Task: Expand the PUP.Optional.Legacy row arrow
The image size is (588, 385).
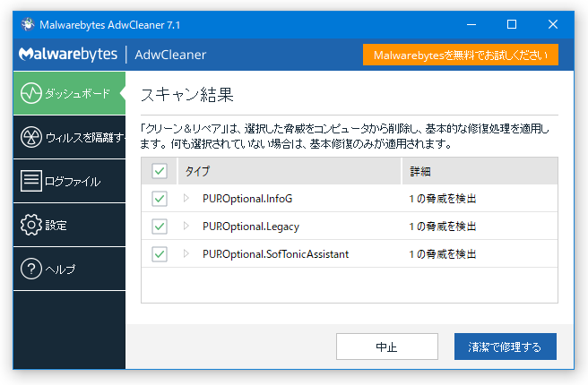Action: tap(186, 226)
